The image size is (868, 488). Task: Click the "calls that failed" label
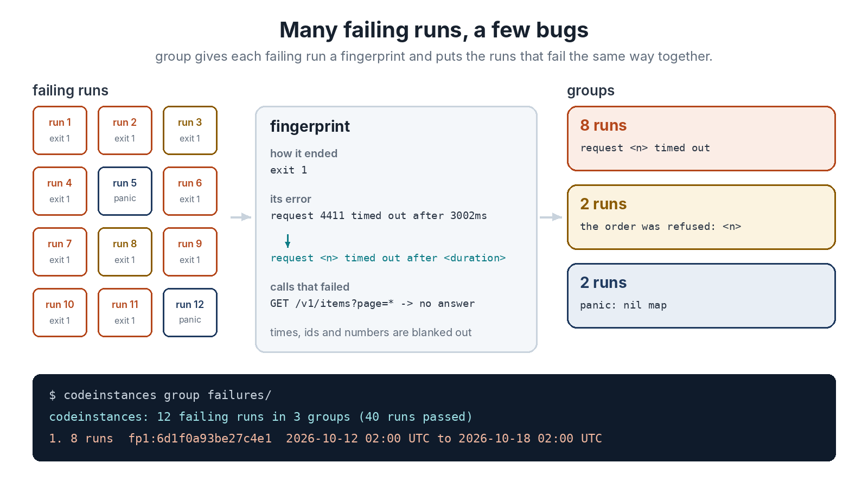(x=310, y=287)
